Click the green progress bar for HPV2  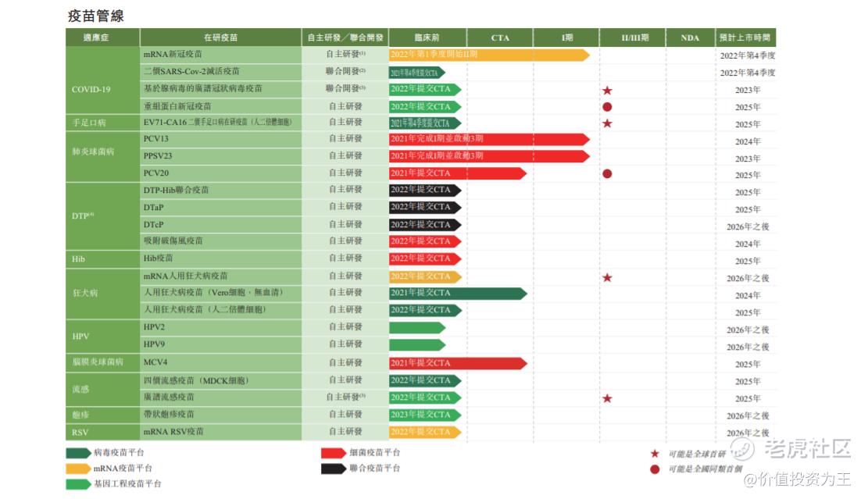[x=417, y=328]
